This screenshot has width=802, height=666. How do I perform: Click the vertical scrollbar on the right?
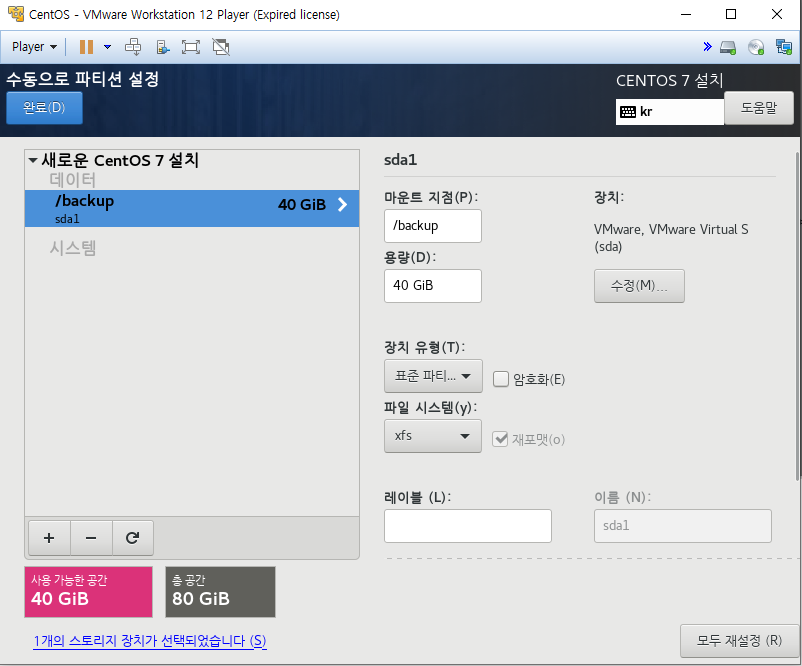coord(798,316)
